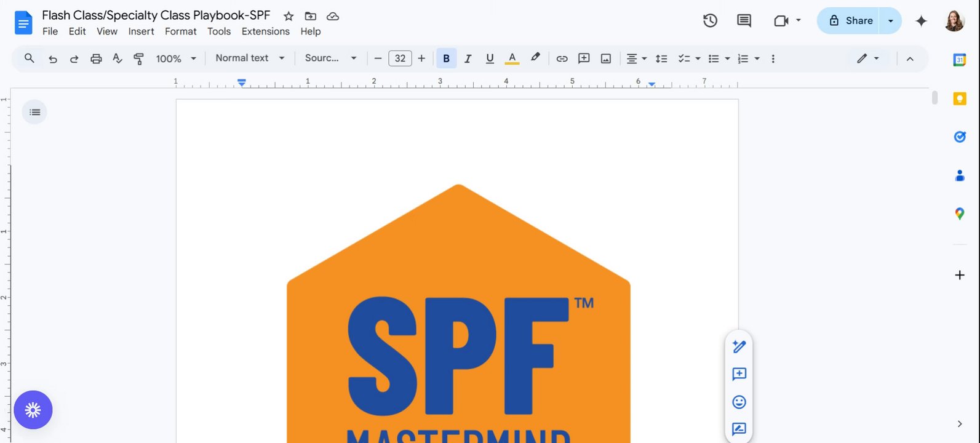The image size is (980, 443).
Task: Click the Redo arrow
Action: pos(74,58)
